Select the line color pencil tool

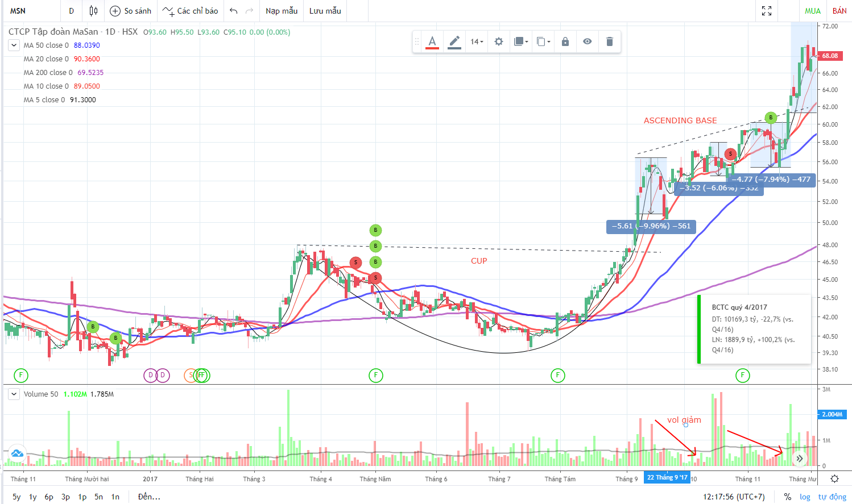tap(454, 41)
